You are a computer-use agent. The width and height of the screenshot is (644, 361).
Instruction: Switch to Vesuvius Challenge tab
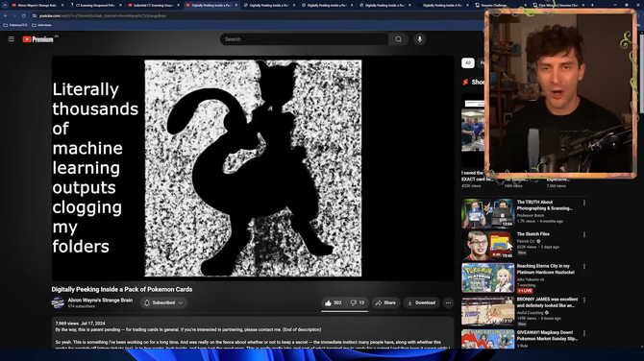point(501,6)
